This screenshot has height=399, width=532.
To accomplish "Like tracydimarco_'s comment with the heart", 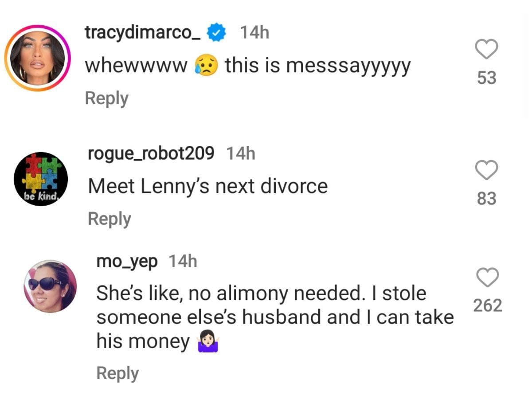I will click(486, 49).
